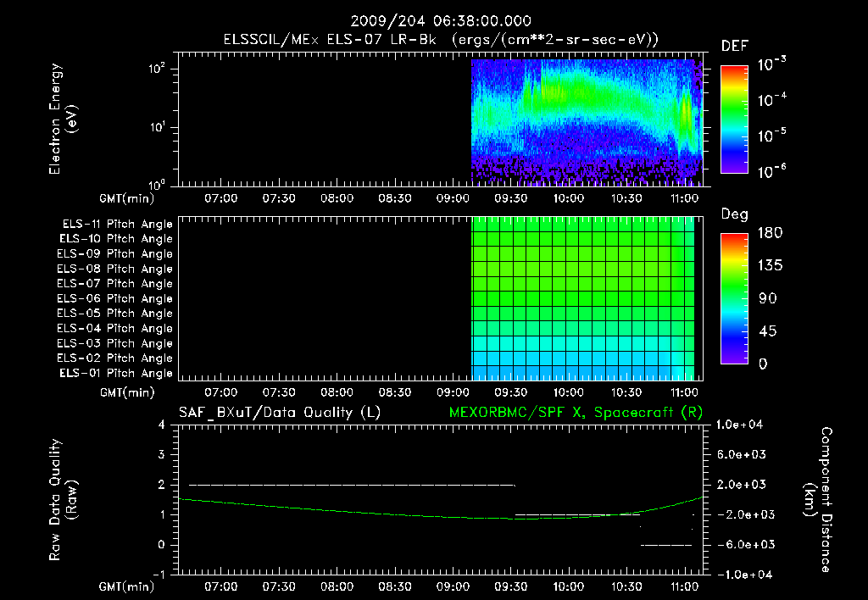868x600 pixels.
Task: Click 07:30 time tick under the pitch angle panel
Action: 279,393
